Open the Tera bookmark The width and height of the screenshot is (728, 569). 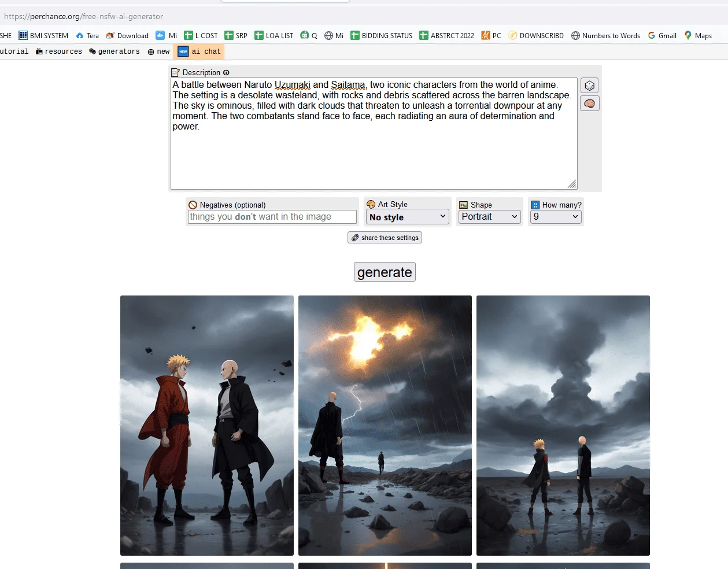(87, 35)
